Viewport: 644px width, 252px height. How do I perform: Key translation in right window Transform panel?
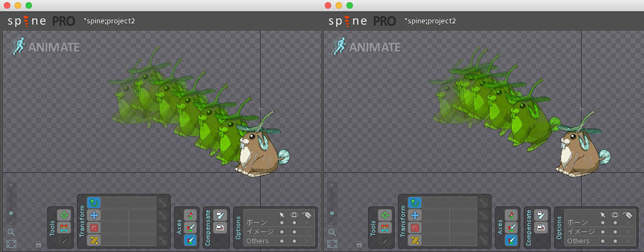(484, 215)
